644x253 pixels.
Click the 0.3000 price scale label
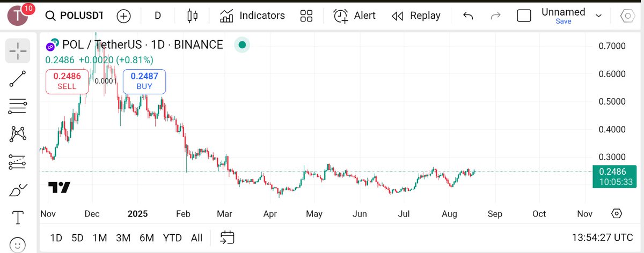[612, 157]
